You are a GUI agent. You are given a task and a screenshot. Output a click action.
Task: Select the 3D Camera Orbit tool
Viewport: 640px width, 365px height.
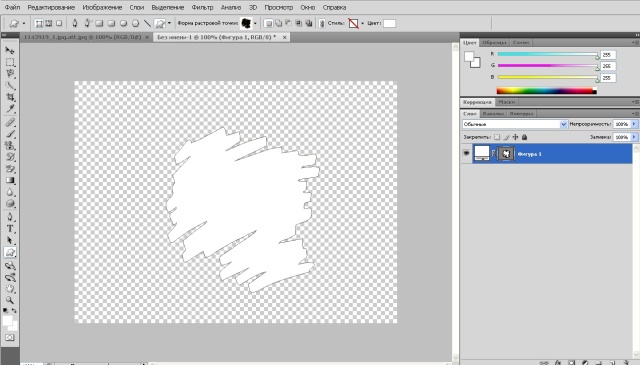pyautogui.click(x=10, y=277)
